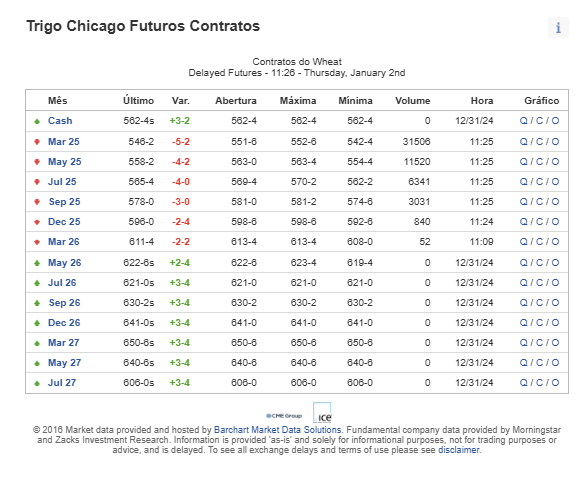Open the Mar 25 contract link

point(64,142)
